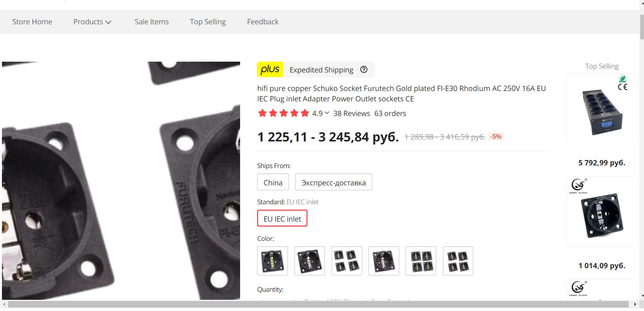The width and height of the screenshot is (644, 311).
Task: Open the 4.9 rating breakdown chevron
Action: (x=327, y=113)
